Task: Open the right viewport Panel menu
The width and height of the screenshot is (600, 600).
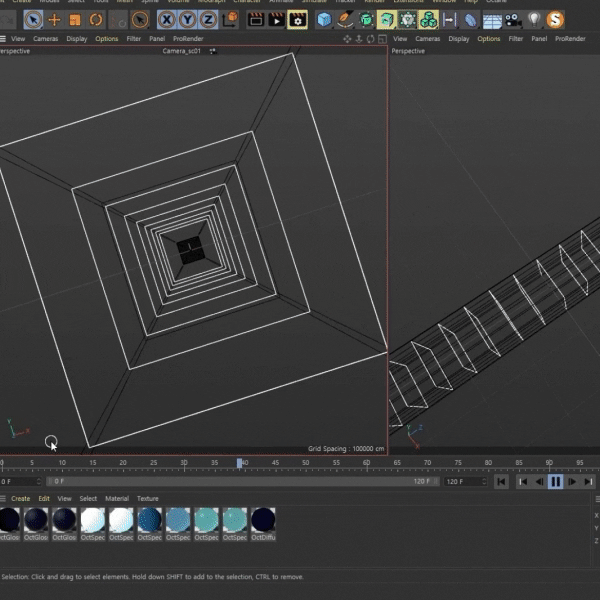Action: click(x=539, y=39)
